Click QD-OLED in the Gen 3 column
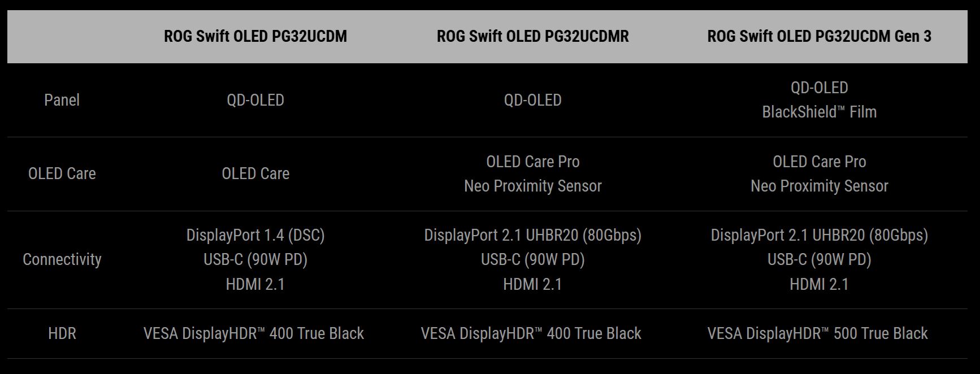 click(819, 88)
